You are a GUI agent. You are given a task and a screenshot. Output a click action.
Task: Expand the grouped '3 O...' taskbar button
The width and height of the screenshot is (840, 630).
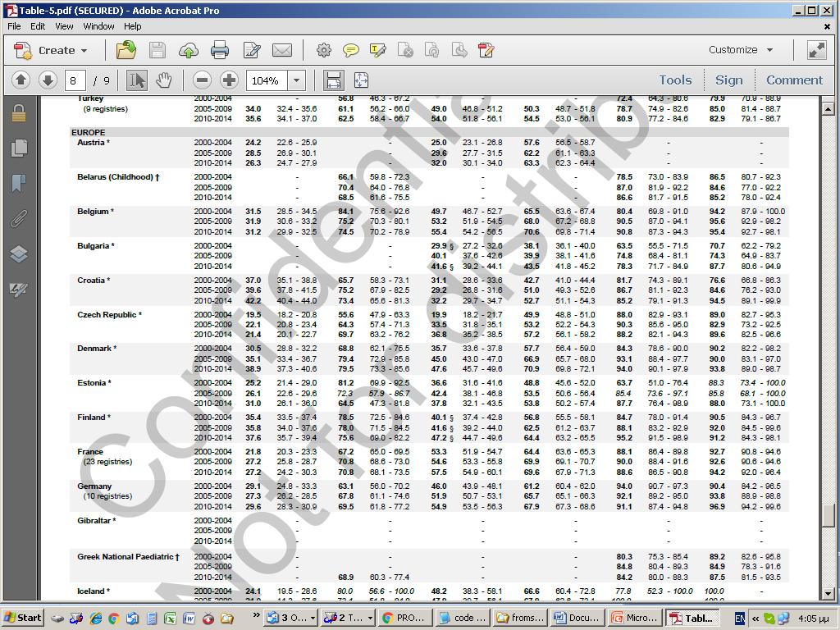[x=291, y=618]
